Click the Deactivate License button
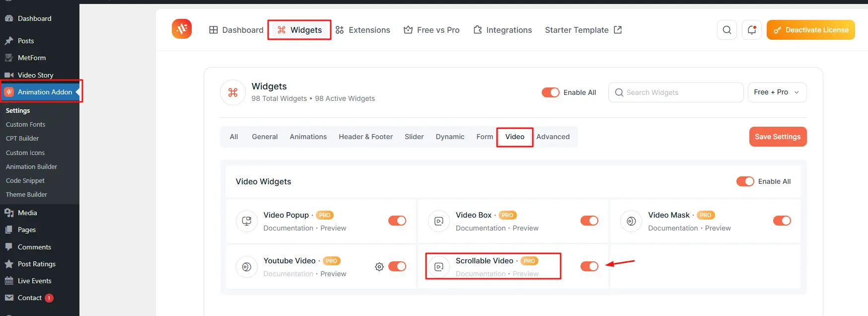Viewport: 868px width, 316px height. pos(811,30)
